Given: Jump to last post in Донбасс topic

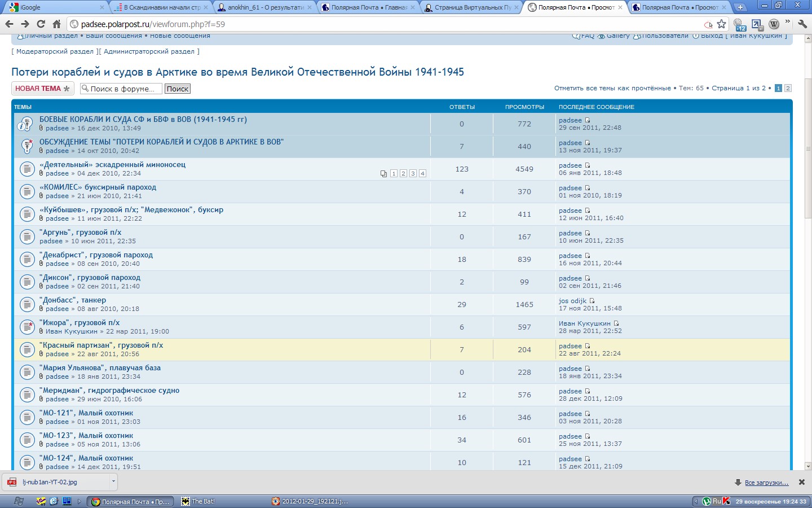Looking at the screenshot, I should coord(592,301).
